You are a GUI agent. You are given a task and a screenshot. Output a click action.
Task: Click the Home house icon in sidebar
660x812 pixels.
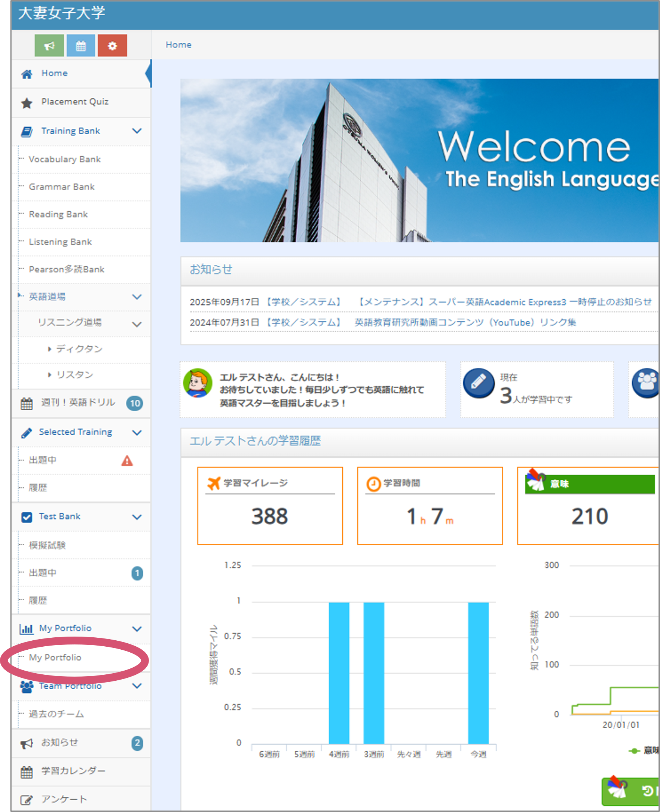pyautogui.click(x=27, y=74)
